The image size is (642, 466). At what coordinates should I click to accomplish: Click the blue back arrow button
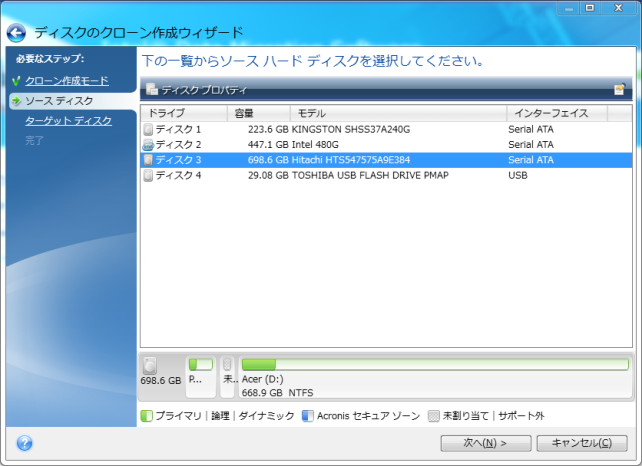pyautogui.click(x=16, y=33)
